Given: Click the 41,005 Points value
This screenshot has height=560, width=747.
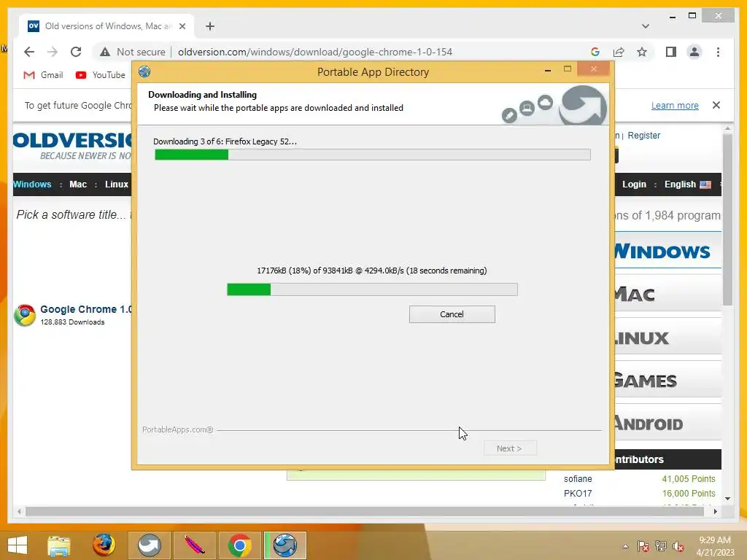Looking at the screenshot, I should click(x=689, y=478).
